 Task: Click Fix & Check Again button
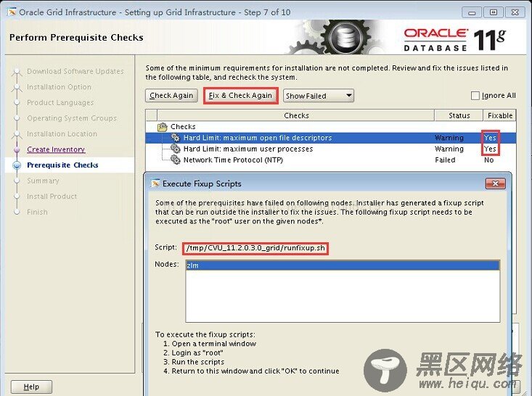pos(240,96)
